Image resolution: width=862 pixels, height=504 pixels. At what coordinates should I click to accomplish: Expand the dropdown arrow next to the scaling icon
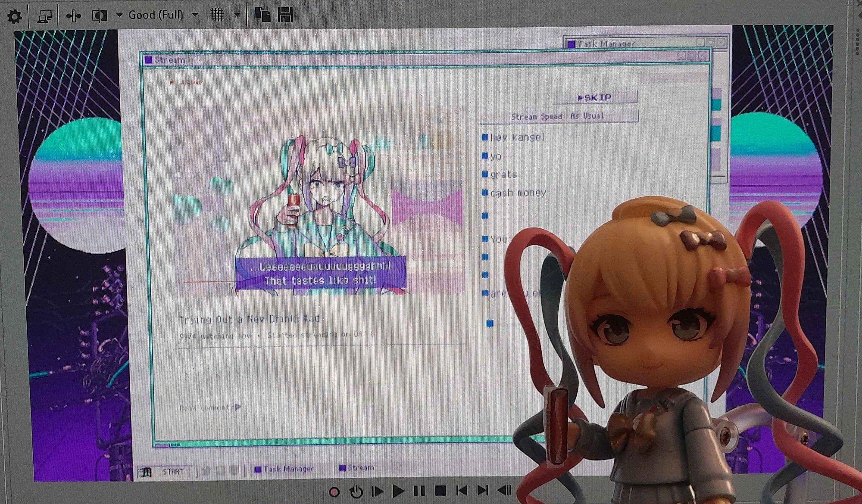tap(119, 15)
